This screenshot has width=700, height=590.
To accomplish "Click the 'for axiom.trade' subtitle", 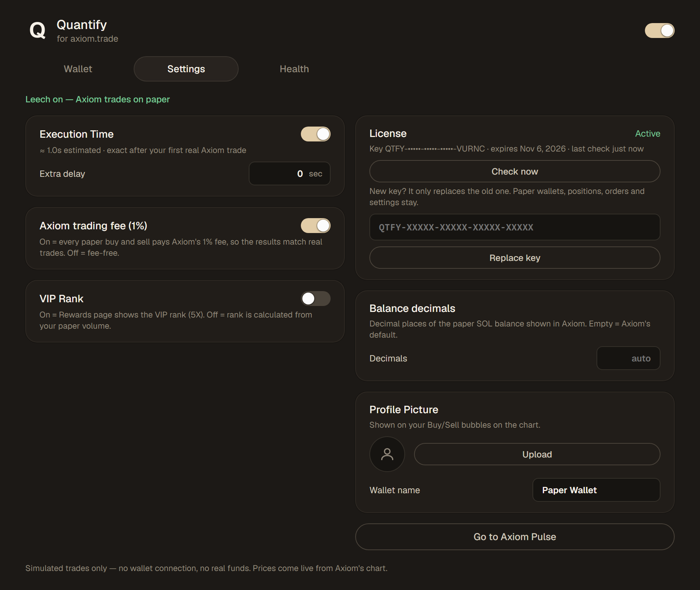I will coord(87,39).
